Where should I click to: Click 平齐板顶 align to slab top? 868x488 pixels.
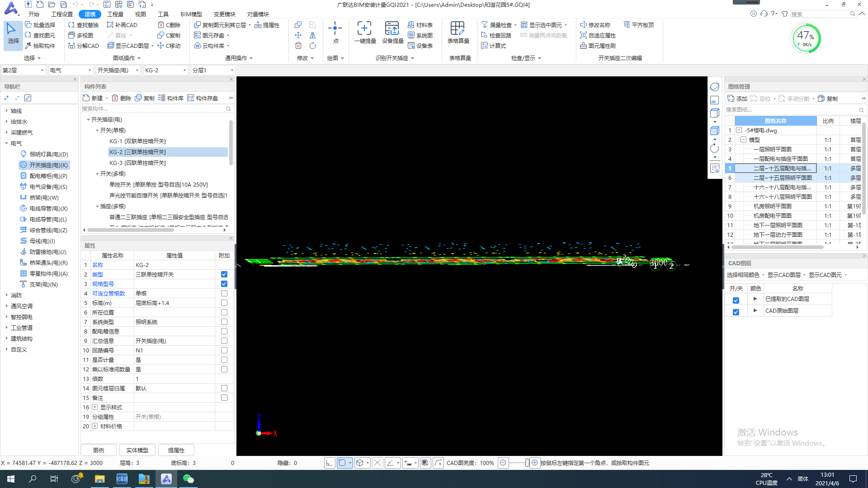point(639,25)
